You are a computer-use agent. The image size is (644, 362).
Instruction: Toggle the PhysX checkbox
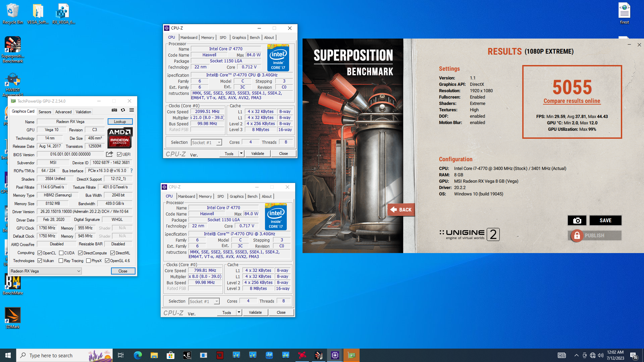coord(88,261)
